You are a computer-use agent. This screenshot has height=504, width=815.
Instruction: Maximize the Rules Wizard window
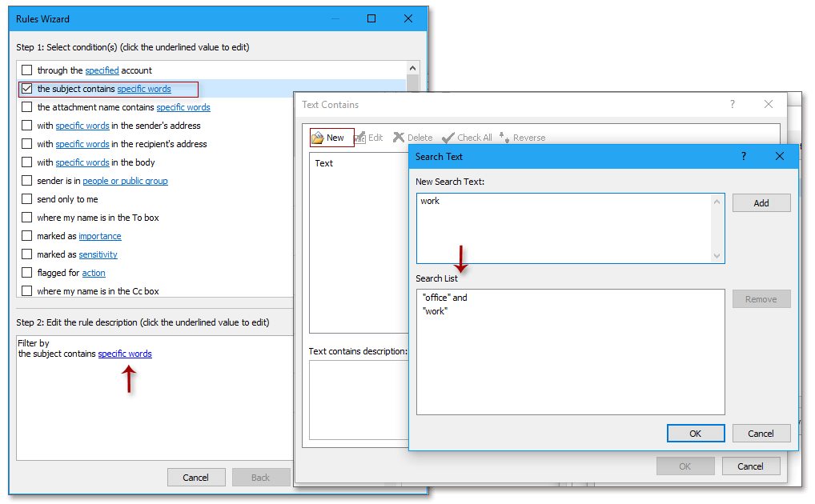click(371, 18)
